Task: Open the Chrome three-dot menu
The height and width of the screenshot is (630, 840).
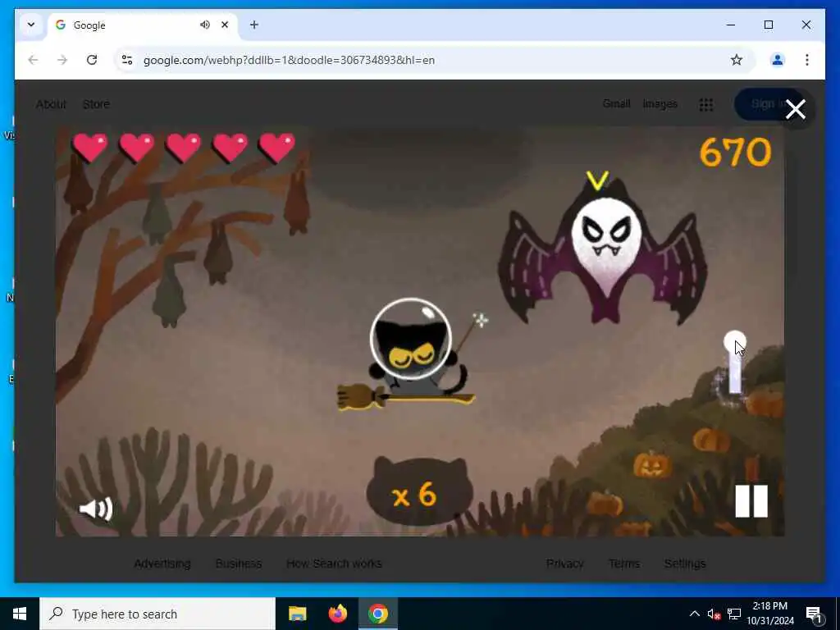Action: (x=807, y=60)
